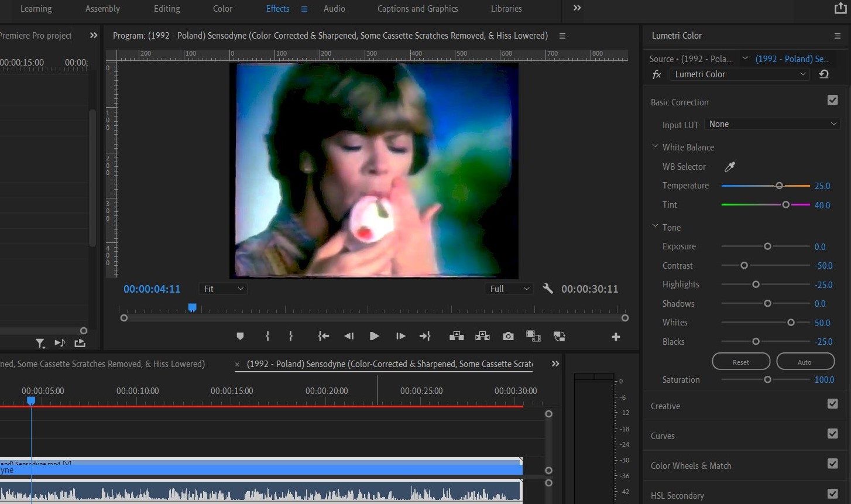
Task: Open the Fit zoom level dropdown
Action: 223,289
